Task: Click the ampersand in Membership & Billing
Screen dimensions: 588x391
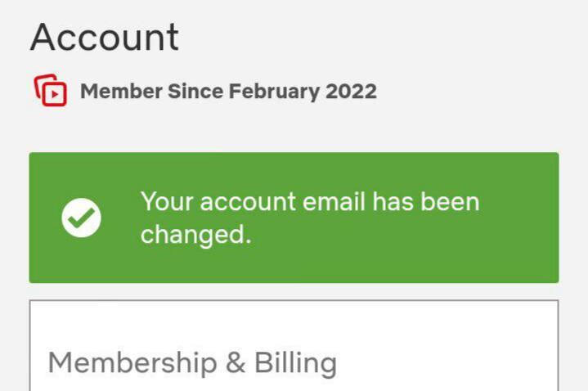Action: tap(236, 363)
